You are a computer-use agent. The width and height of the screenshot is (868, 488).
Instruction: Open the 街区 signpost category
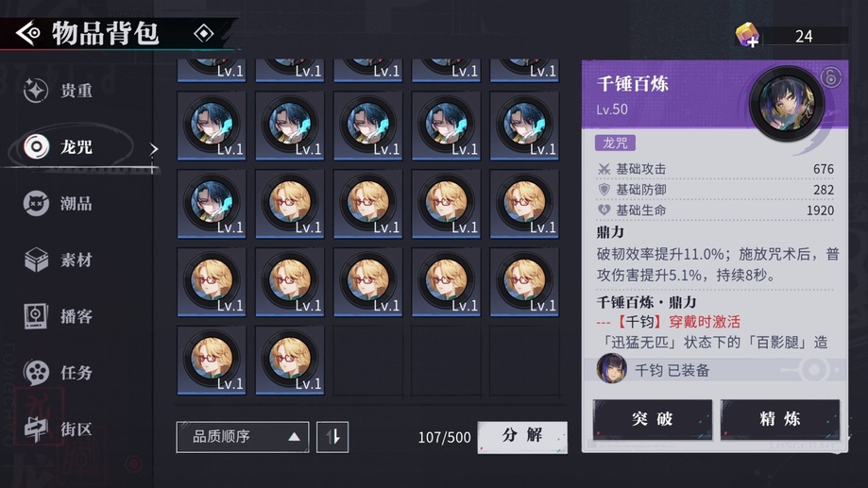pos(59,429)
